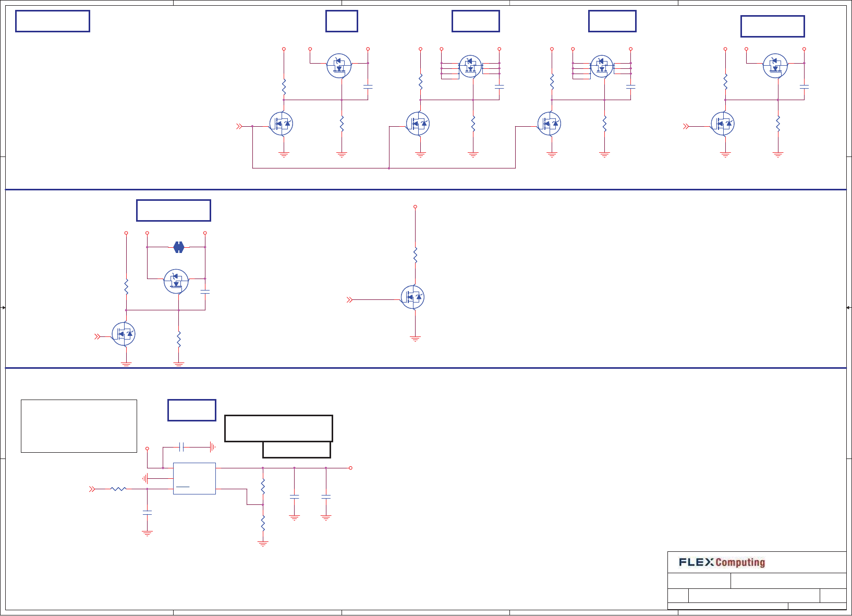The width and height of the screenshot is (852, 616).
Task: Click the top-right P-channel MOSFET symbol
Action: [x=775, y=66]
